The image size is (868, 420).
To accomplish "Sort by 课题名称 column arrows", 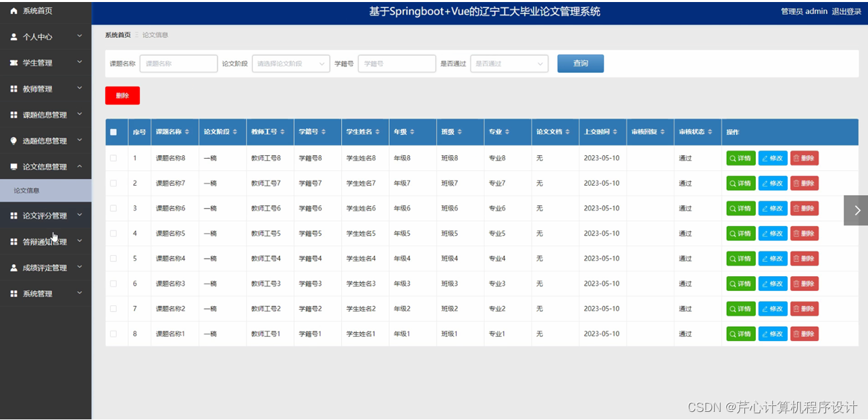I will click(x=187, y=132).
